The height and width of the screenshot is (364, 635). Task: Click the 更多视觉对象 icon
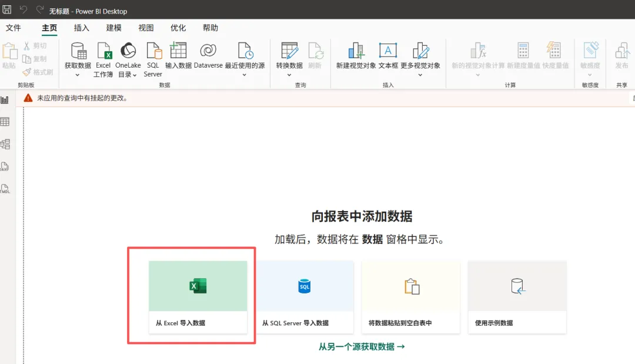tap(420, 51)
